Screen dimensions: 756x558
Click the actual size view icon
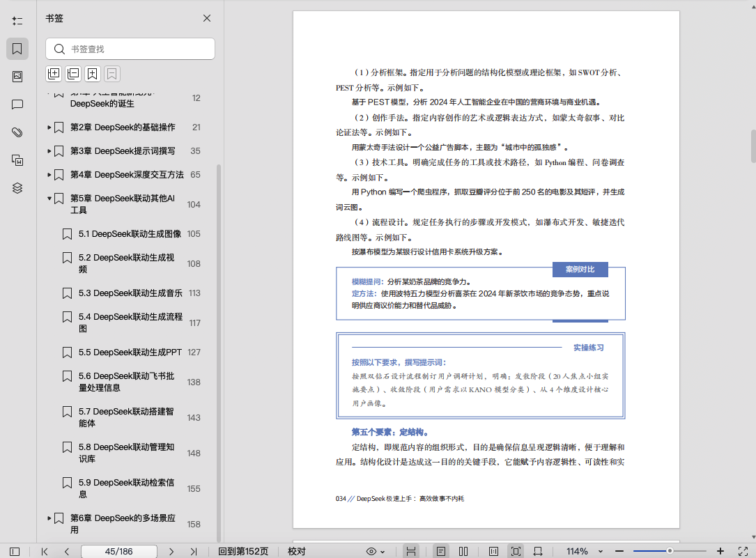click(493, 551)
